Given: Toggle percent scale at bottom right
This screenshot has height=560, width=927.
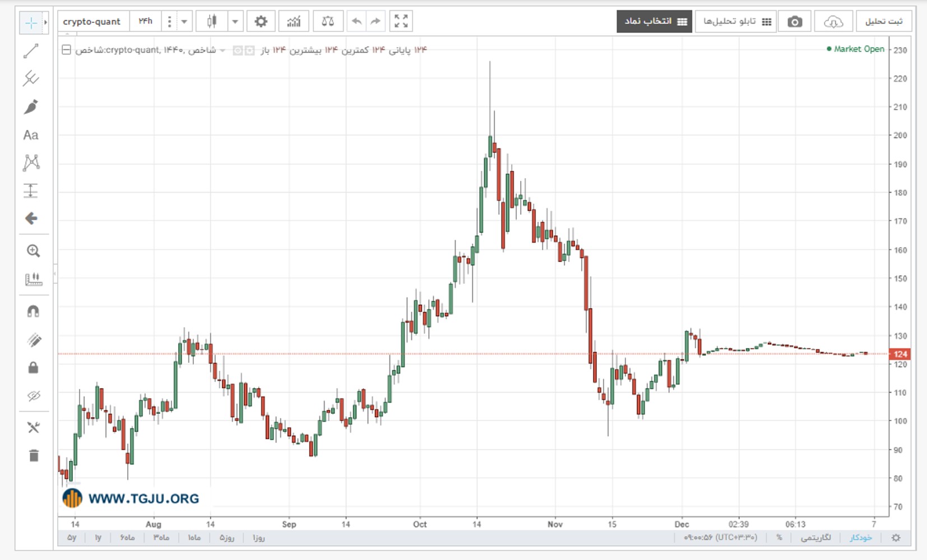Looking at the screenshot, I should tap(779, 538).
